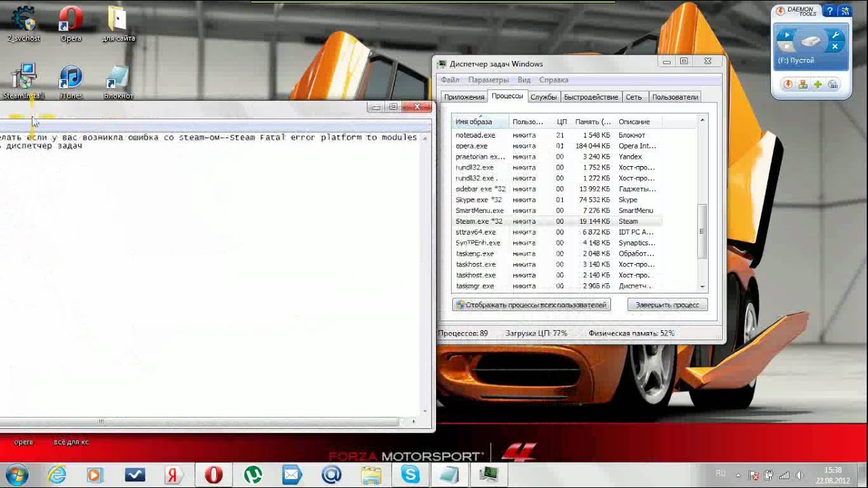Click the Завершить процесс button
The image size is (868, 488).
tap(667, 305)
